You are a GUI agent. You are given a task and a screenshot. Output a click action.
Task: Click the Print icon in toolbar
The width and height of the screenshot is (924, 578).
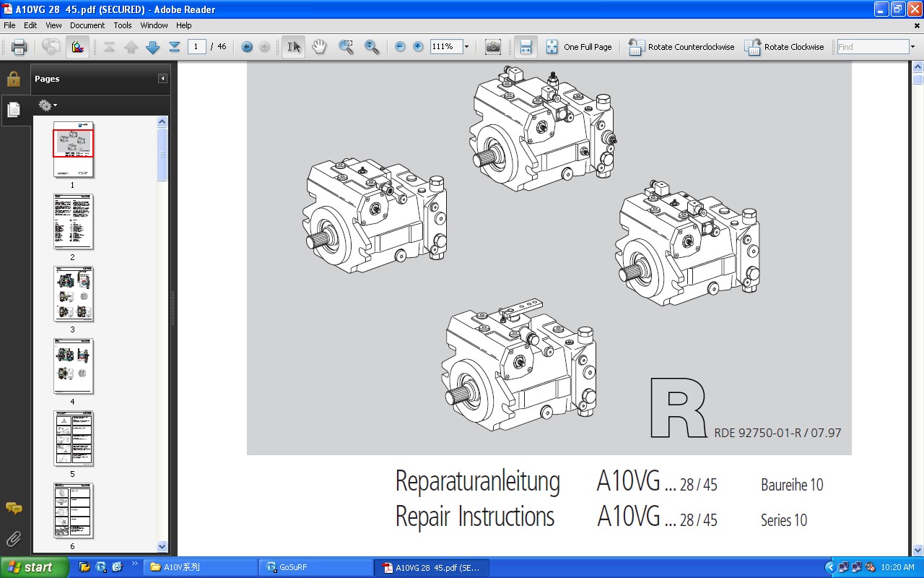(19, 47)
